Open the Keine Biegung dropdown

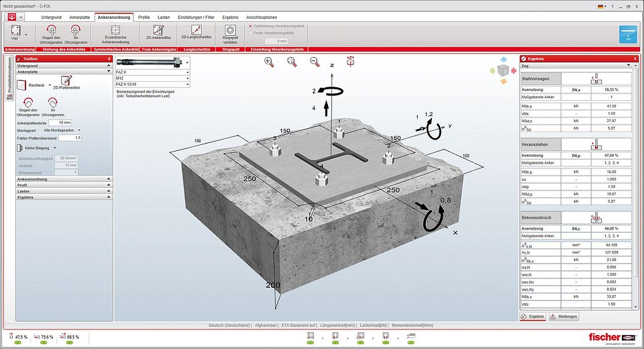point(42,148)
